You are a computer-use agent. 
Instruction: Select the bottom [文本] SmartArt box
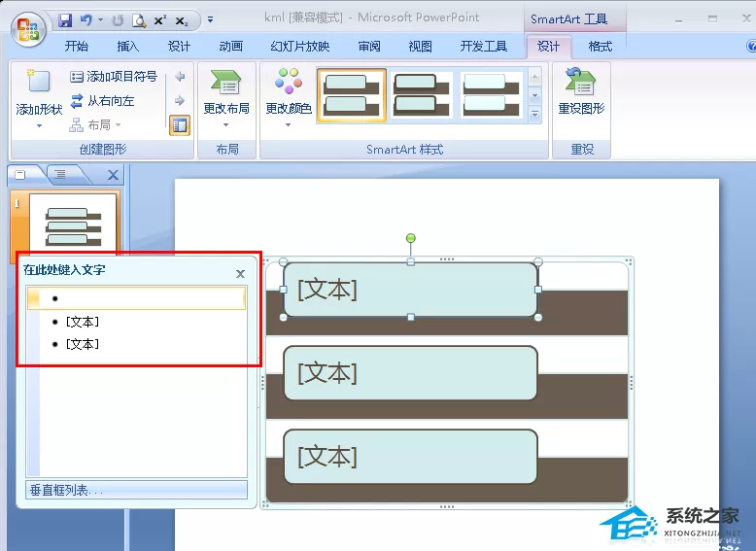pos(411,457)
